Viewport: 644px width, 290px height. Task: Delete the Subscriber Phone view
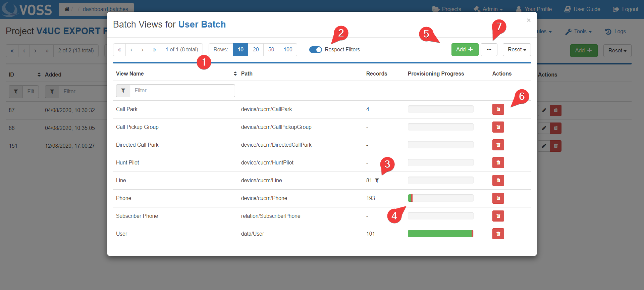[498, 216]
